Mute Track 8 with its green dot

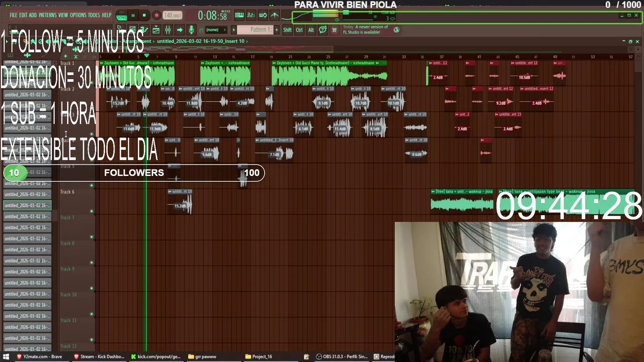click(92, 262)
